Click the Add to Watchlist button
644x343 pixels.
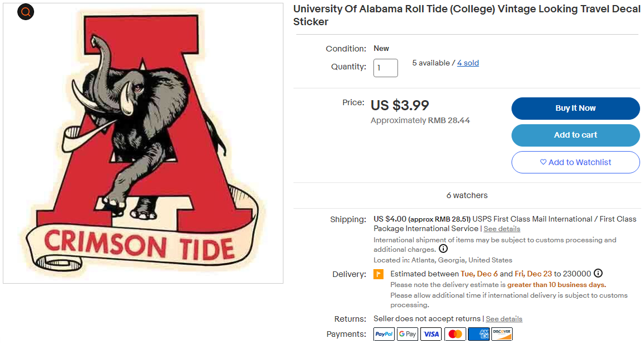click(x=575, y=162)
